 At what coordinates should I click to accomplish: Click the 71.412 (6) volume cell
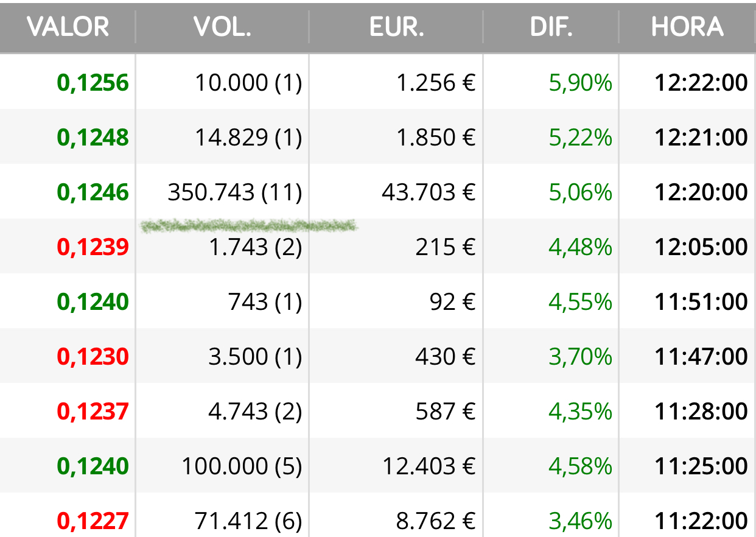(248, 521)
